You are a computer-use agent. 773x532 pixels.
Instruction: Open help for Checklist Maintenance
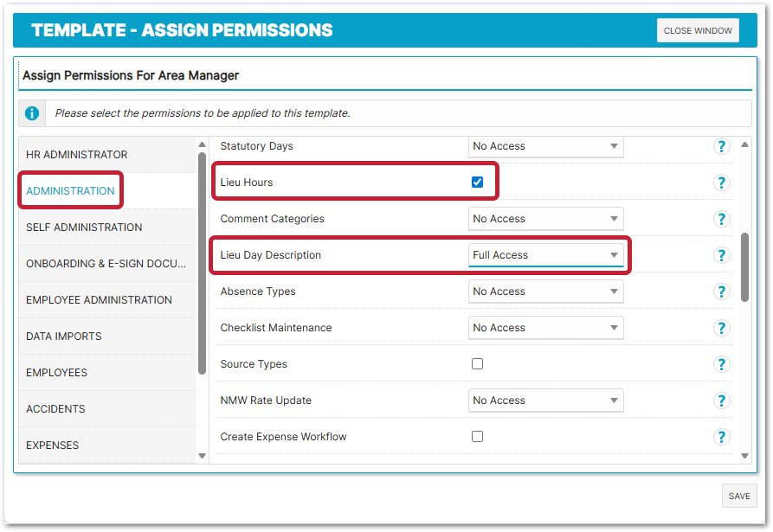(721, 328)
